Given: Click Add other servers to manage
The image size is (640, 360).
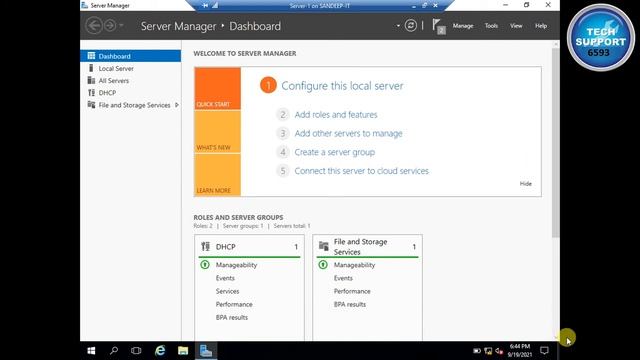Looking at the screenshot, I should coord(349,133).
